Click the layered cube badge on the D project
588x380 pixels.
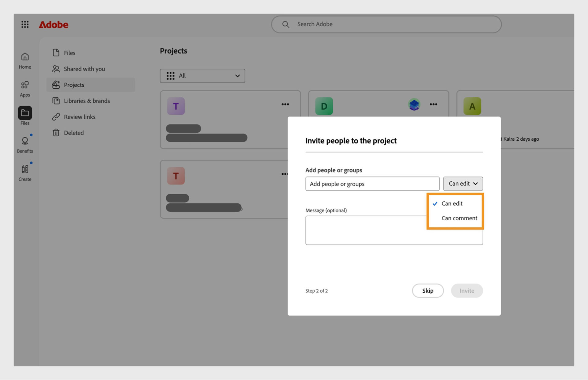tap(414, 104)
